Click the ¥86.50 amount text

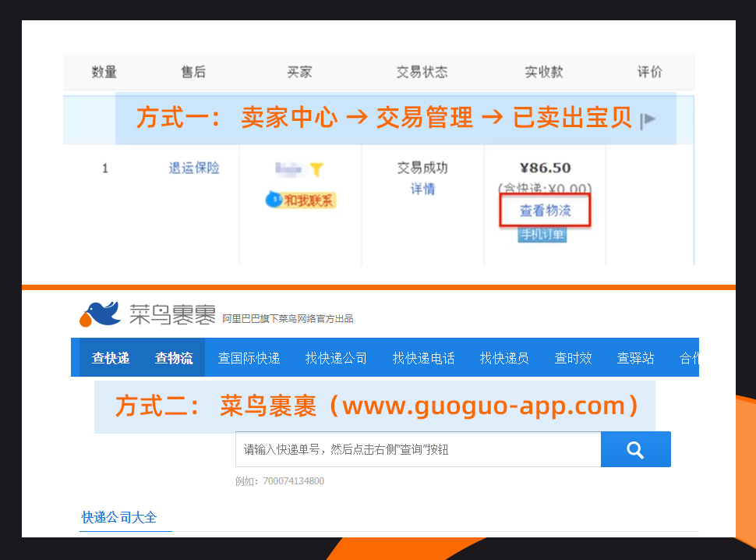(x=545, y=168)
